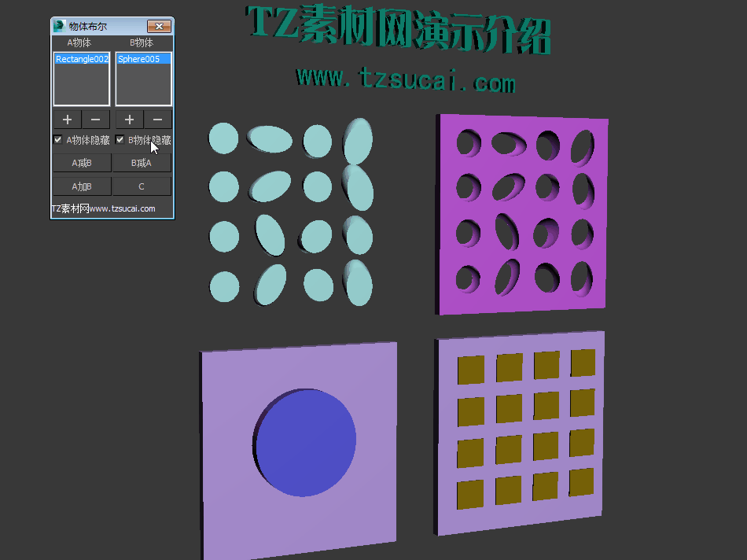Click the A加B union button
The width and height of the screenshot is (747, 560).
pos(82,186)
